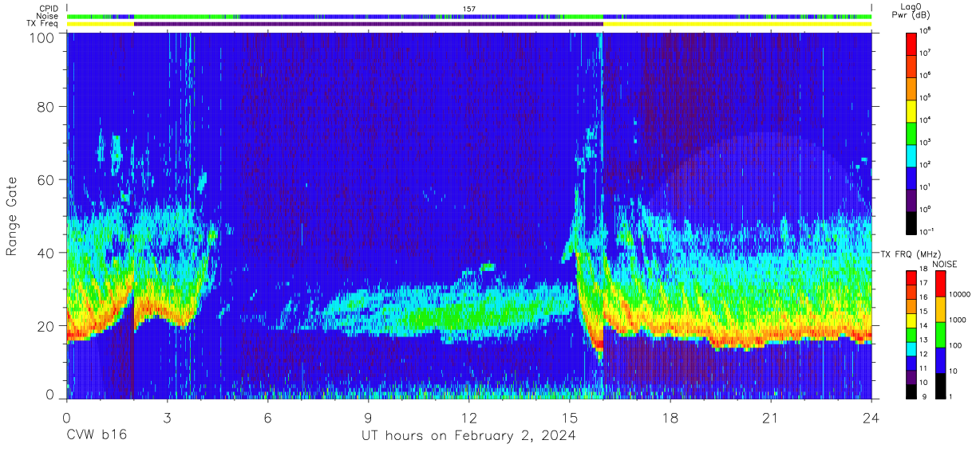
Task: Pick the orange segment of the NOISE colorbar
Action: [x=941, y=309]
